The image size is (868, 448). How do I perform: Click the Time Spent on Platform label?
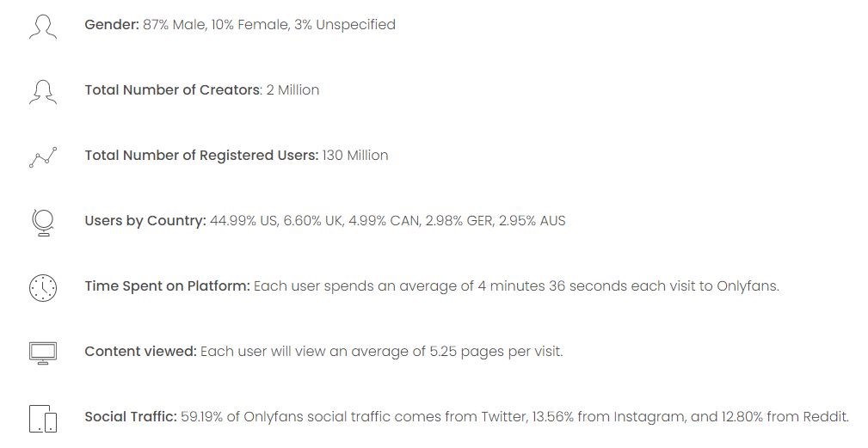pyautogui.click(x=167, y=286)
